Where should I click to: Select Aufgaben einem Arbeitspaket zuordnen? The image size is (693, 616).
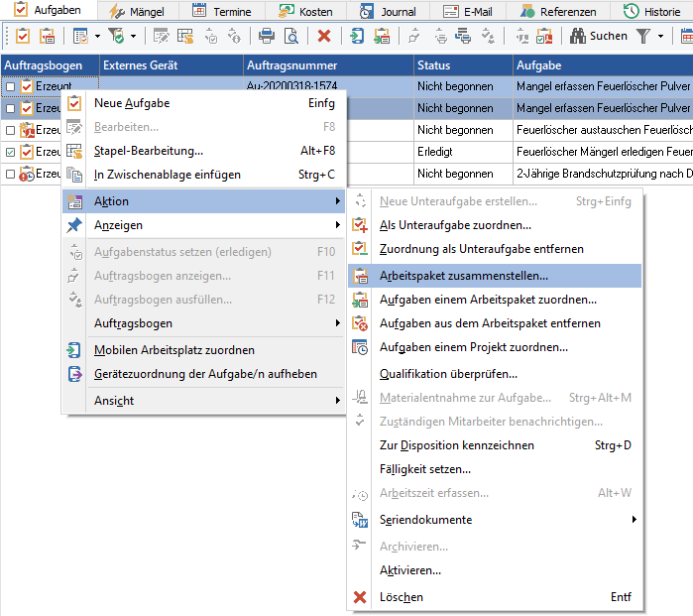(x=495, y=300)
